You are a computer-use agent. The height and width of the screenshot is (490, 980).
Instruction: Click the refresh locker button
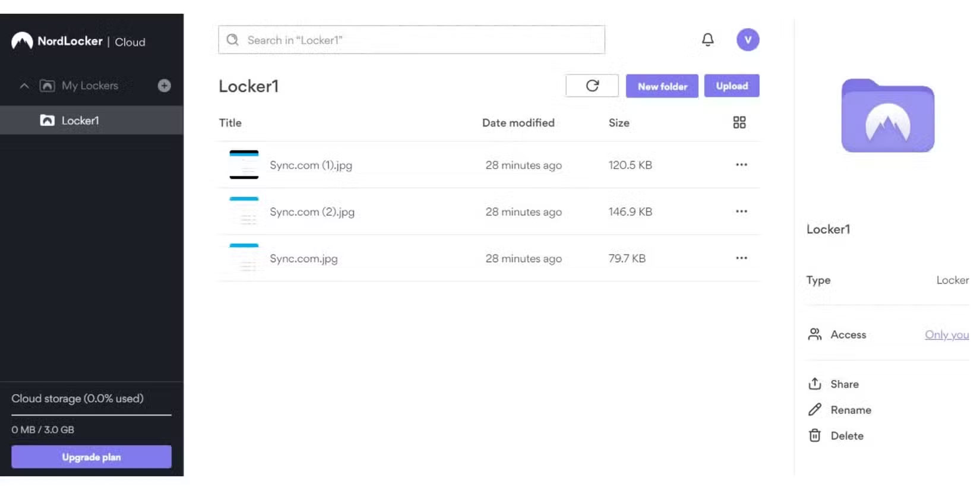click(592, 86)
